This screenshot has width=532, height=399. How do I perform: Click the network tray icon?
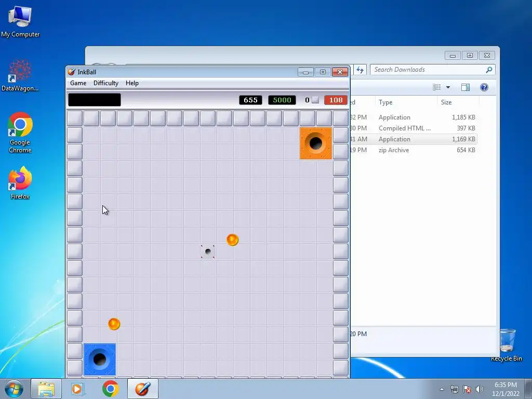(454, 389)
